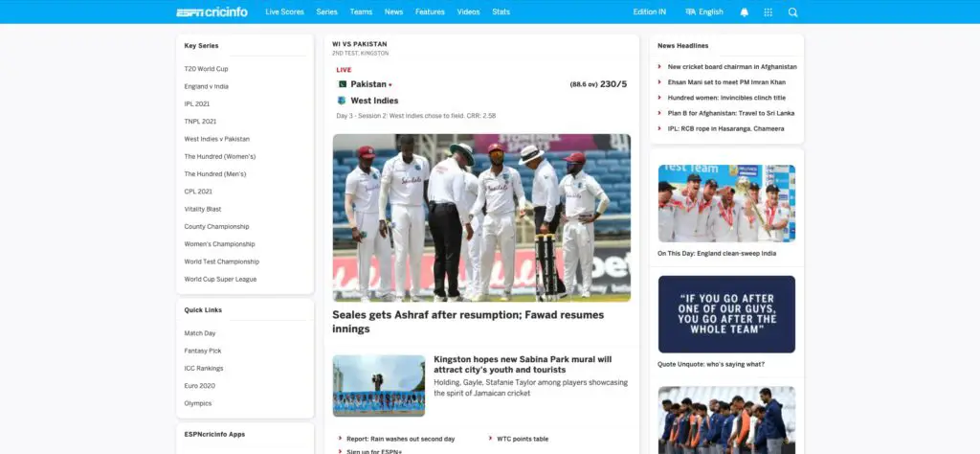The width and height of the screenshot is (980, 454).
Task: Open the Live Scores menu
Action: pos(284,11)
